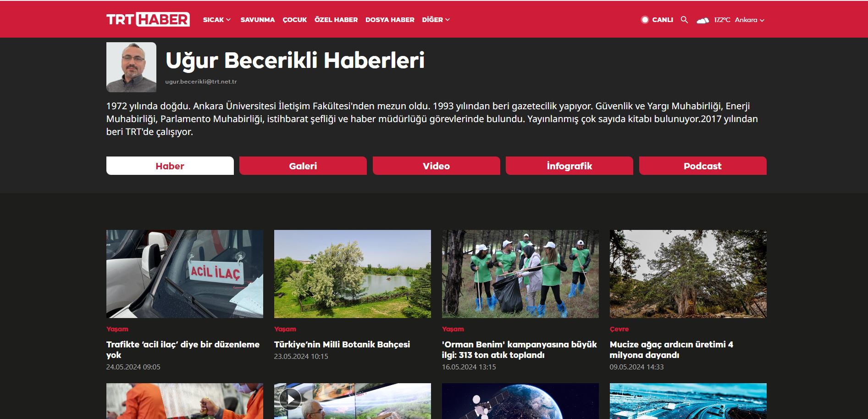Image resolution: width=868 pixels, height=419 pixels.
Task: Switch to the Video tab
Action: [x=436, y=166]
